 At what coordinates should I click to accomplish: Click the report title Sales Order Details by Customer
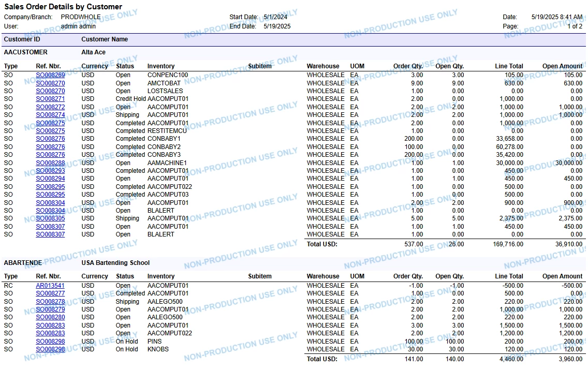coord(63,7)
